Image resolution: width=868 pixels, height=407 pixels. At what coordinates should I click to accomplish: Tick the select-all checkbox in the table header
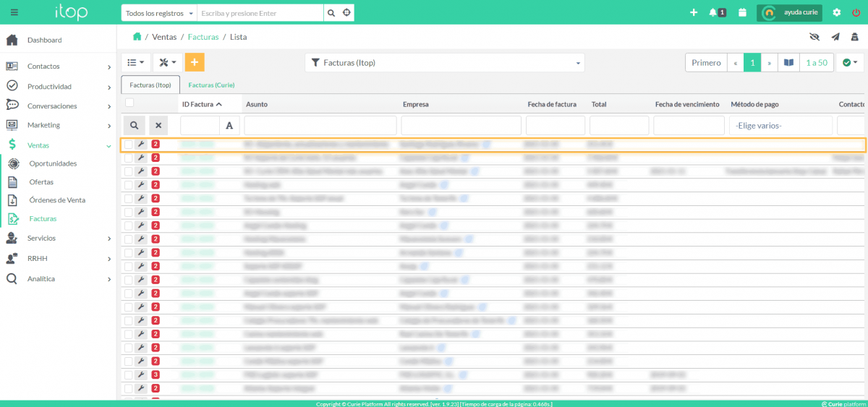point(129,103)
